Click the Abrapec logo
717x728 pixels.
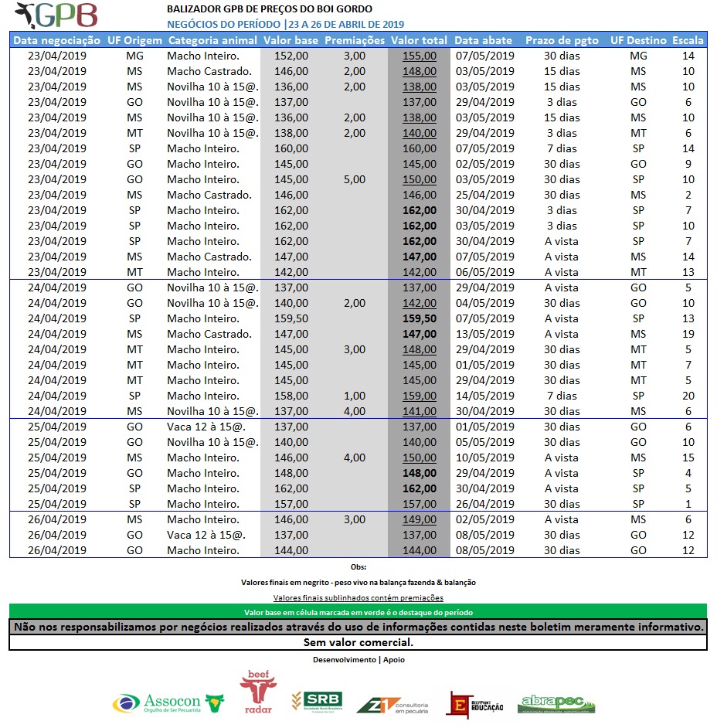(556, 702)
